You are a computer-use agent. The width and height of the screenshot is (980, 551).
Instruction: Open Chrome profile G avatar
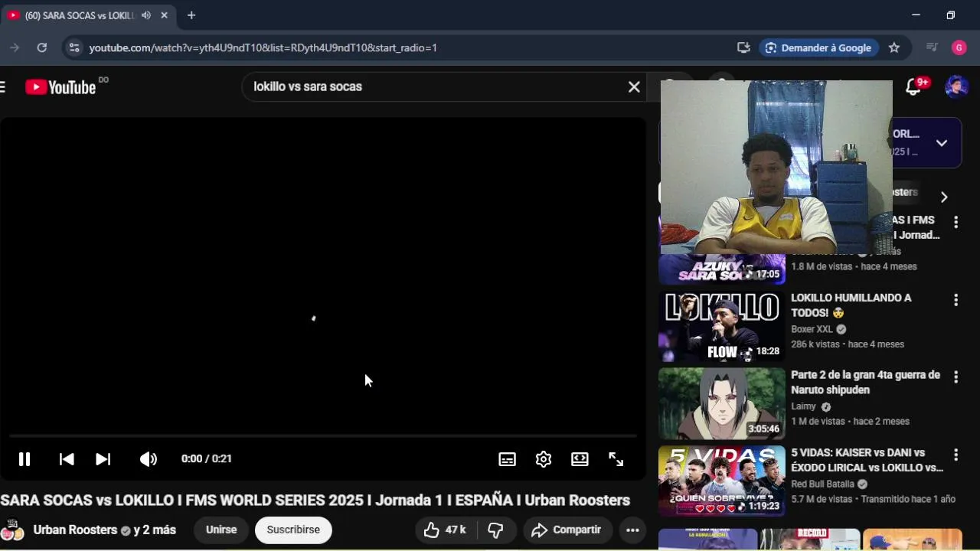coord(959,47)
